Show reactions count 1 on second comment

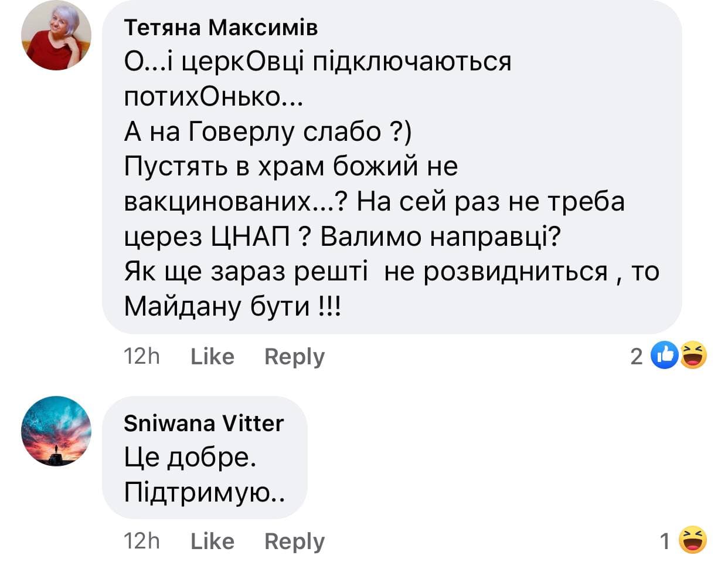pyautogui.click(x=665, y=541)
